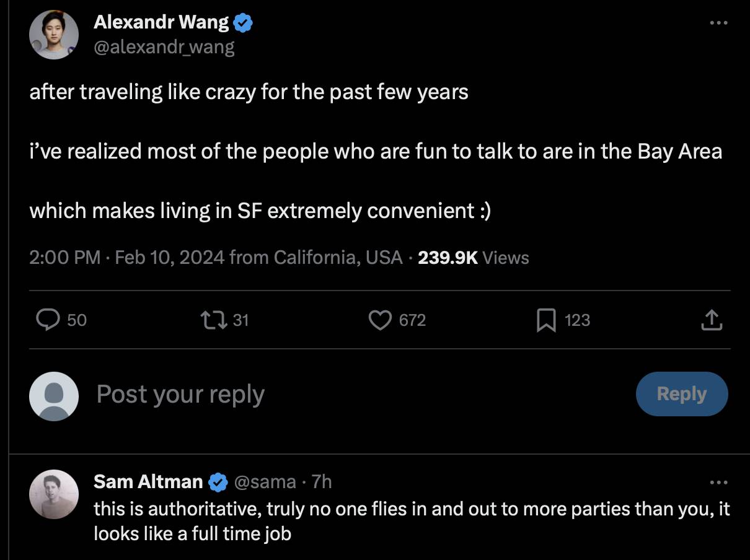Click your own blank avatar
Viewport: 750px width, 560px height.
[x=54, y=396]
